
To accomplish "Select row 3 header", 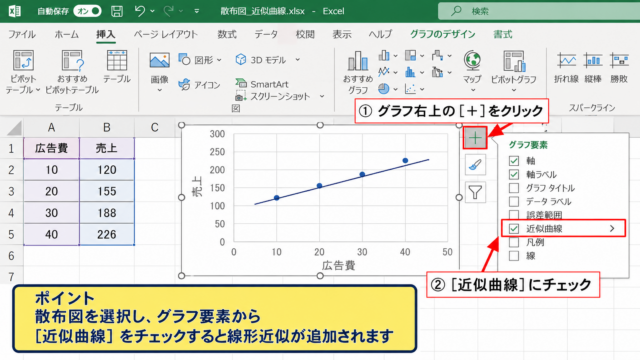I will point(11,191).
